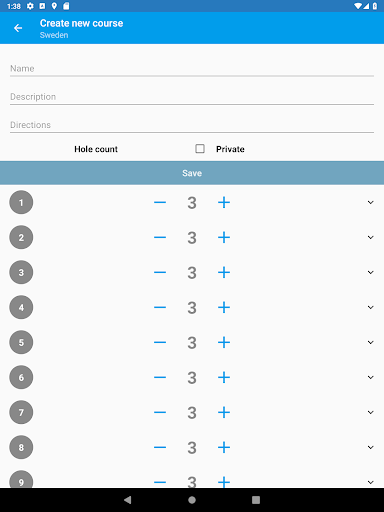384x512 pixels.
Task: Expand the hole 4 chevron
Action: [370, 307]
